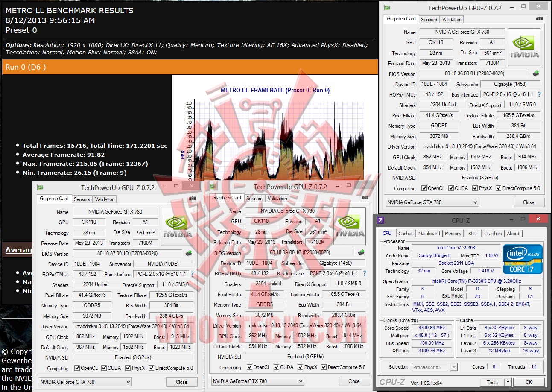Screen dimensions: 552x392
Task: Click the Close button in bottom-left GPU-Z
Action: coord(181,382)
